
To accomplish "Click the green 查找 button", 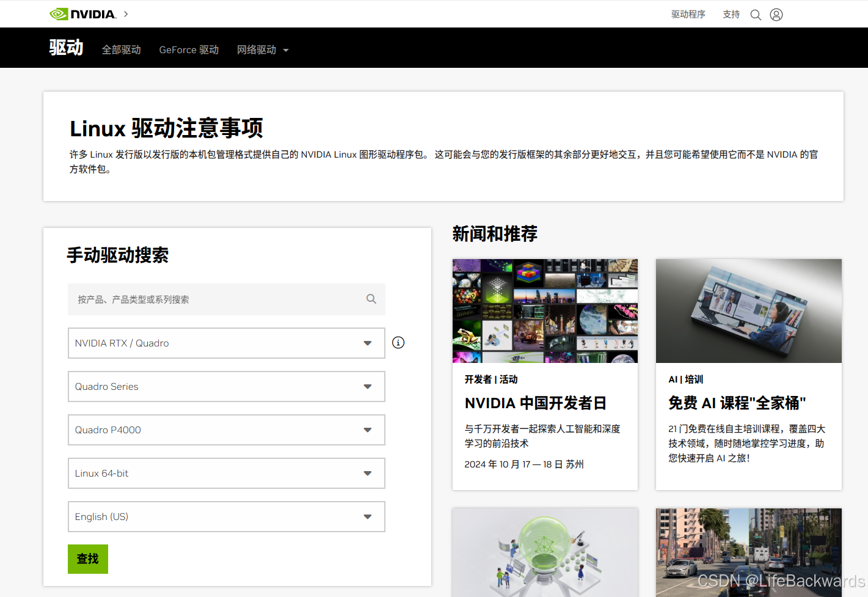I will coord(88,559).
